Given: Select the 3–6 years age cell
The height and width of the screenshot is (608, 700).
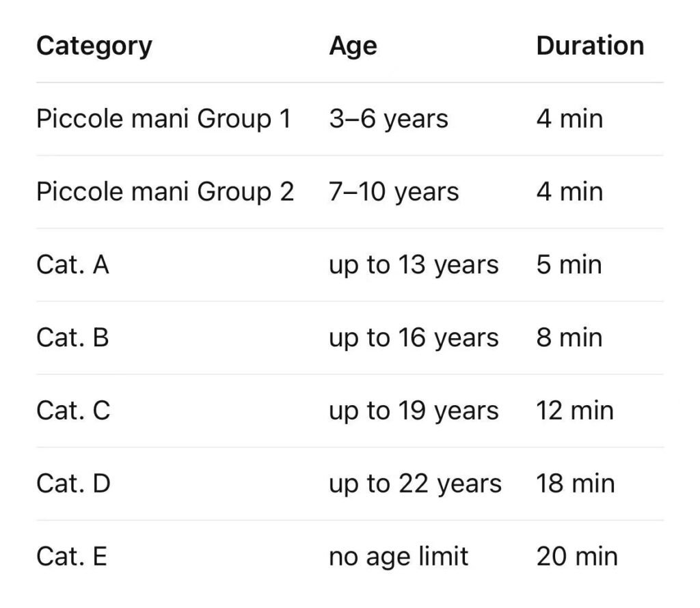Looking at the screenshot, I should click(x=388, y=119).
